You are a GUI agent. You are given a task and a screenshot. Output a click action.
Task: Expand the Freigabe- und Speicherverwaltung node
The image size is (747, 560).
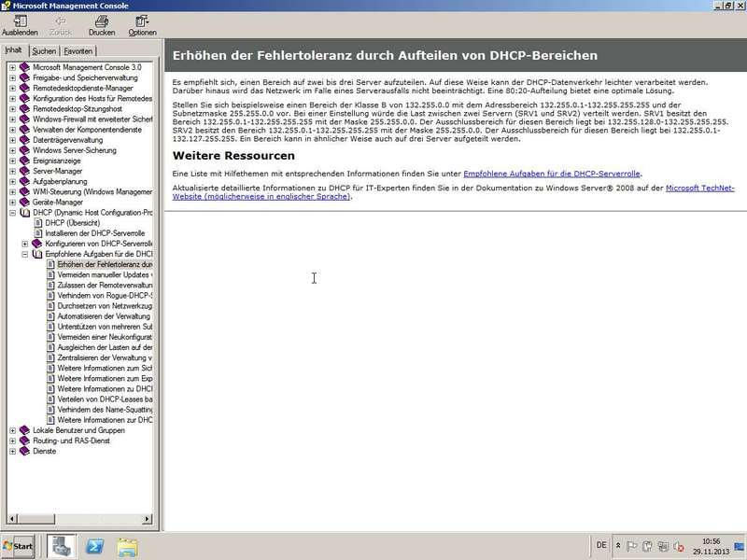point(13,78)
